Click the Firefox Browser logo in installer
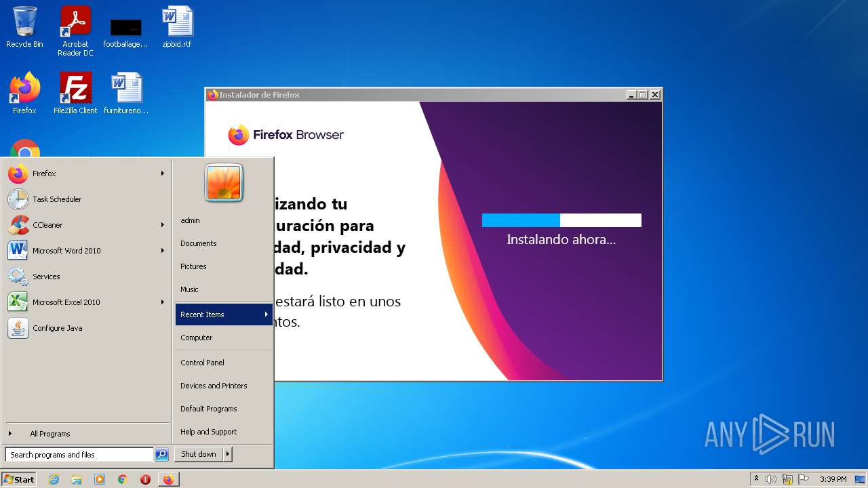 (x=285, y=135)
